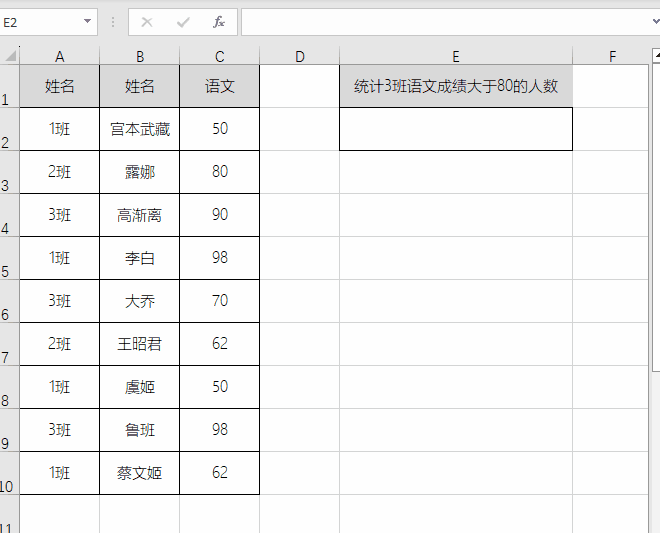
Task: Select column A header
Action: [x=59, y=56]
